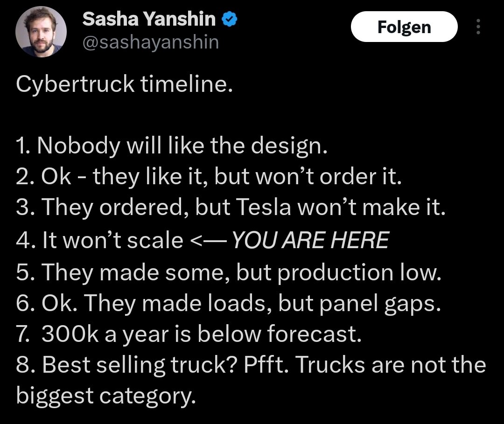Viewport: 504px width, 424px height.
Task: Open the three-dot more options menu
Action: coord(477,28)
